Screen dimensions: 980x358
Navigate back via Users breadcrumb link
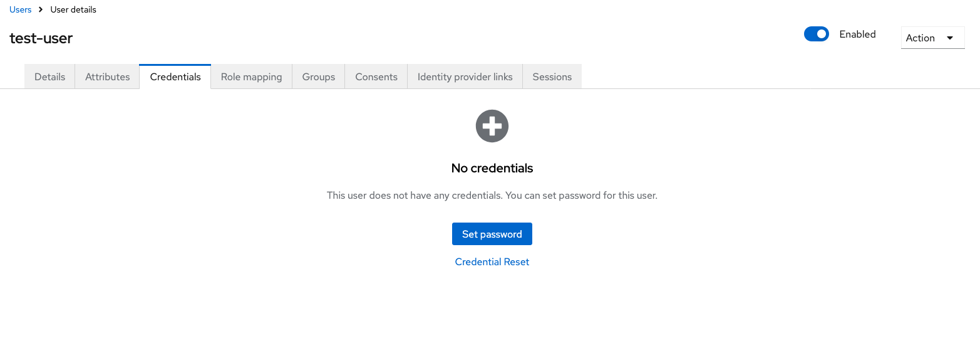(21, 10)
